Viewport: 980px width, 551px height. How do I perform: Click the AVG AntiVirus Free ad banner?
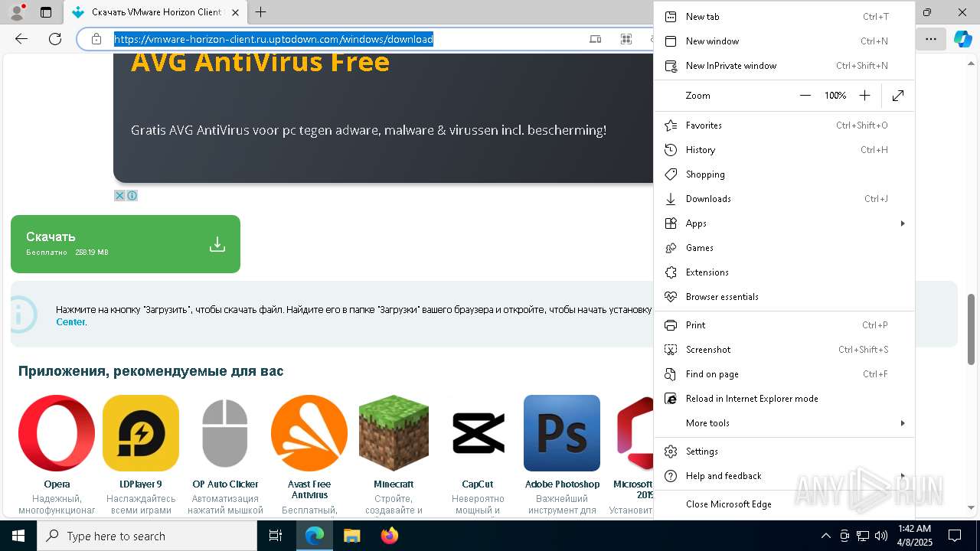(383, 118)
